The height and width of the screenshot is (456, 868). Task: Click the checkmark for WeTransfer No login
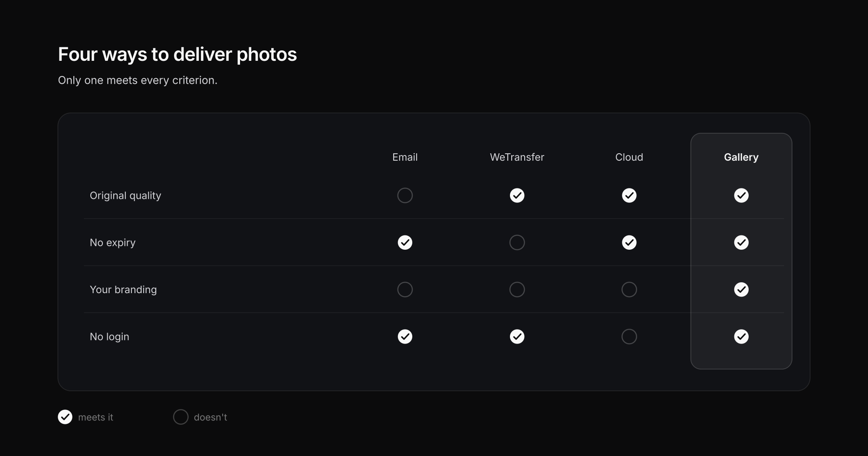point(517,337)
